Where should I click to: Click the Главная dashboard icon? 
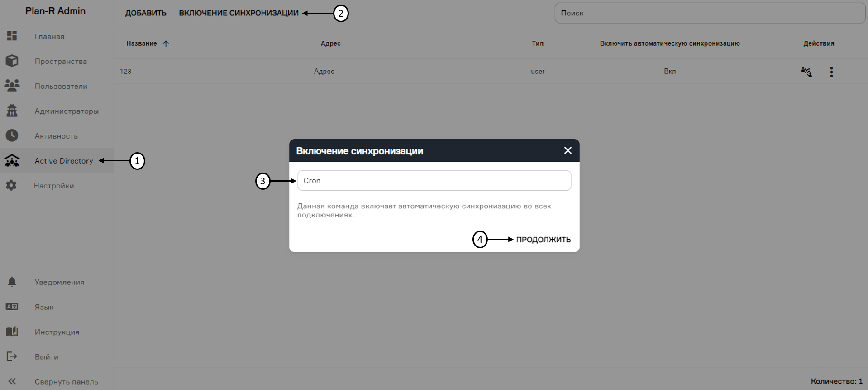pyautogui.click(x=12, y=36)
